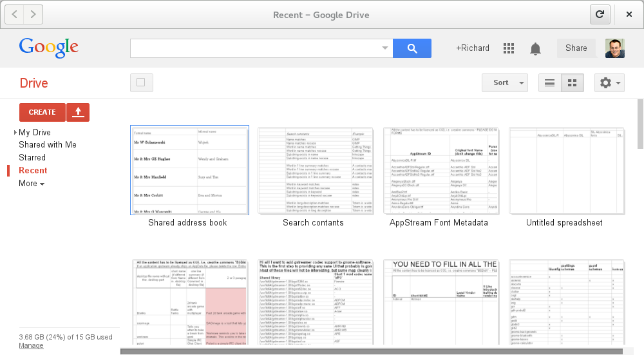Open the gstreamer codec spreadsheet thumbnail
The width and height of the screenshot is (644, 355).
pos(316,302)
